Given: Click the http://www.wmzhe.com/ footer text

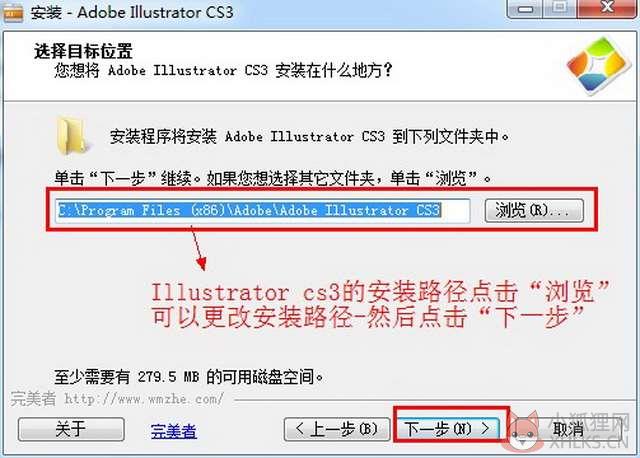Looking at the screenshot, I should coord(144,398).
